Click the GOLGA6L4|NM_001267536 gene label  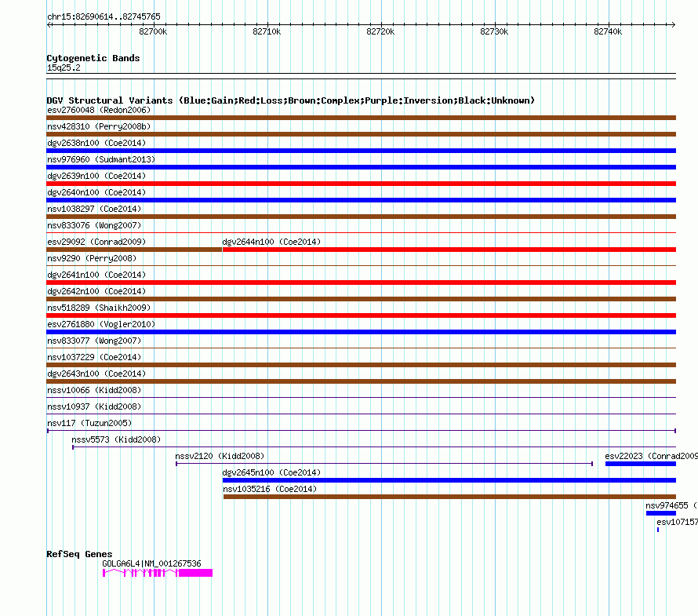coord(152,563)
